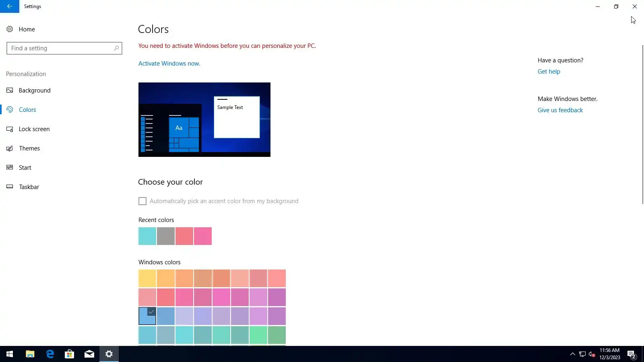Pick the last pink swatch in Recent colors

point(203,236)
